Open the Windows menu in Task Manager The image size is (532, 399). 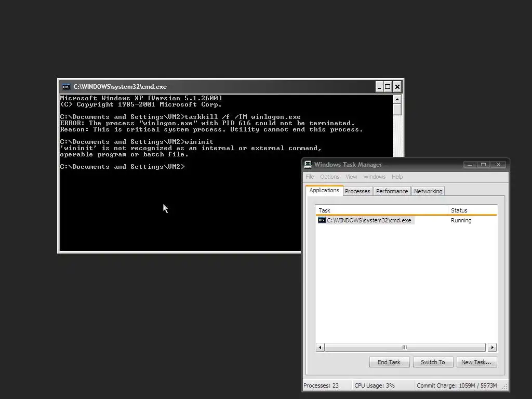pyautogui.click(x=374, y=177)
